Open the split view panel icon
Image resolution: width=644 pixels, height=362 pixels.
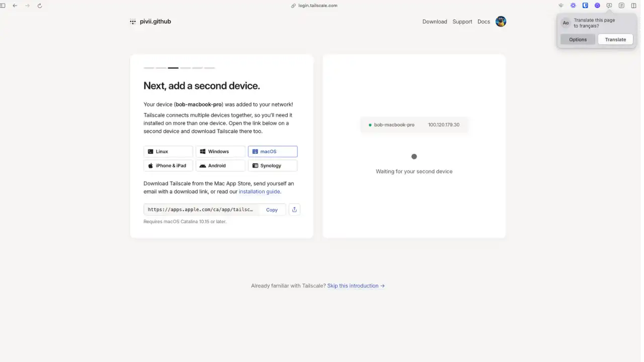[x=633, y=6]
